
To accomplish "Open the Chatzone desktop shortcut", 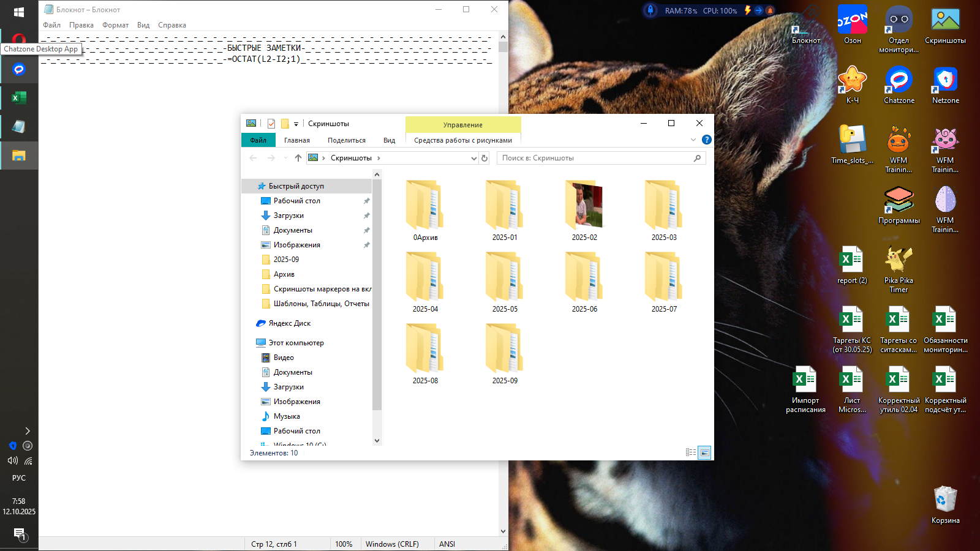I will point(899,85).
